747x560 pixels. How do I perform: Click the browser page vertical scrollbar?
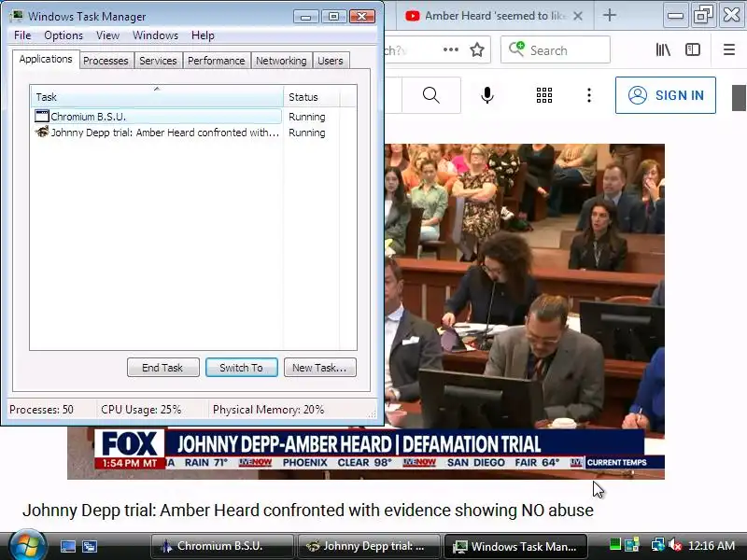click(x=739, y=98)
